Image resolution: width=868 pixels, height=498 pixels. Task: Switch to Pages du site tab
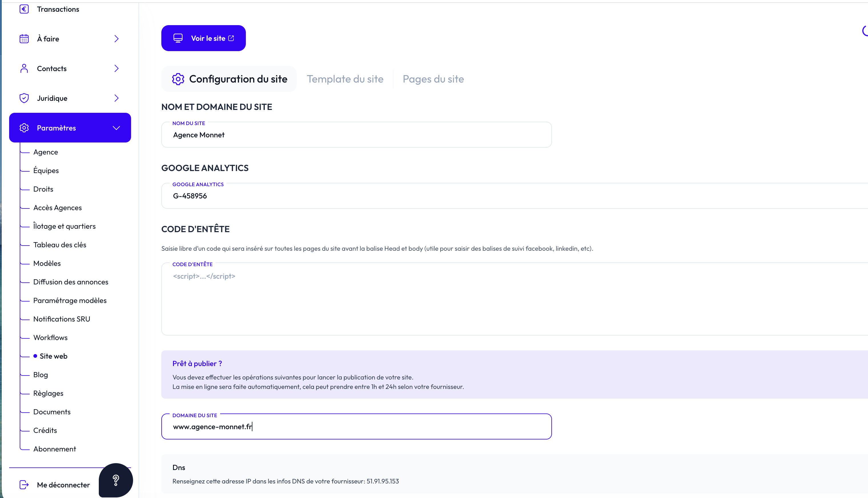433,79
